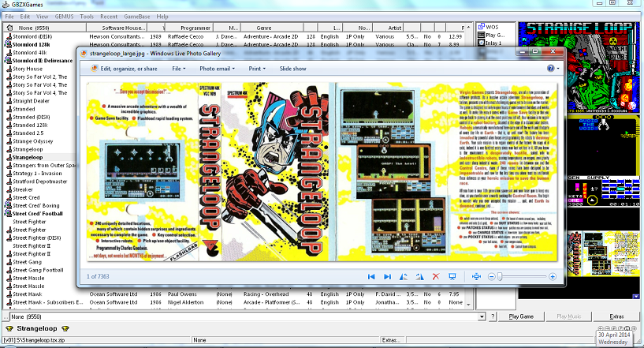The image size is (644, 348).
Task: Open the File dropdown in Photo Gallery
Action: [x=179, y=69]
